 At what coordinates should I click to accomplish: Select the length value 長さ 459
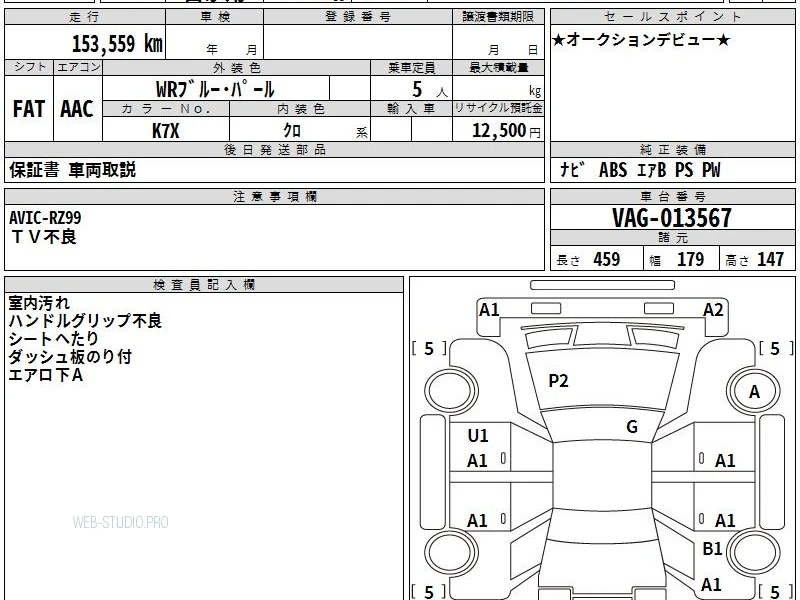tap(588, 260)
